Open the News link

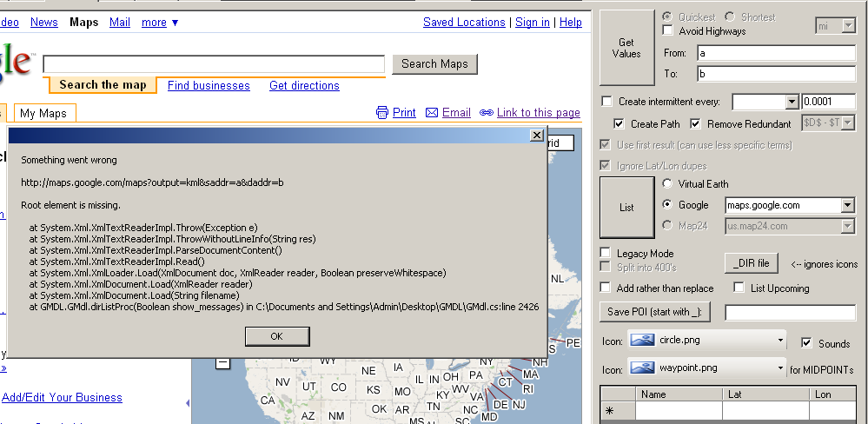[x=43, y=22]
